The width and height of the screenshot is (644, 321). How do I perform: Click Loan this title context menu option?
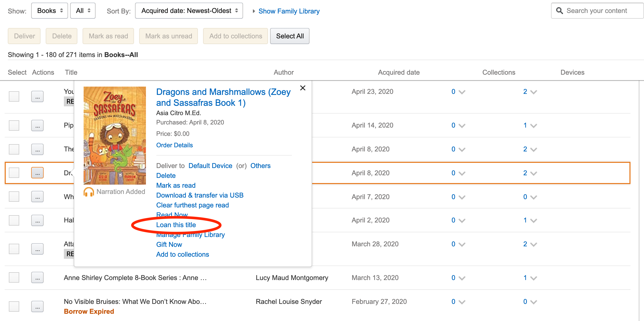[176, 225]
